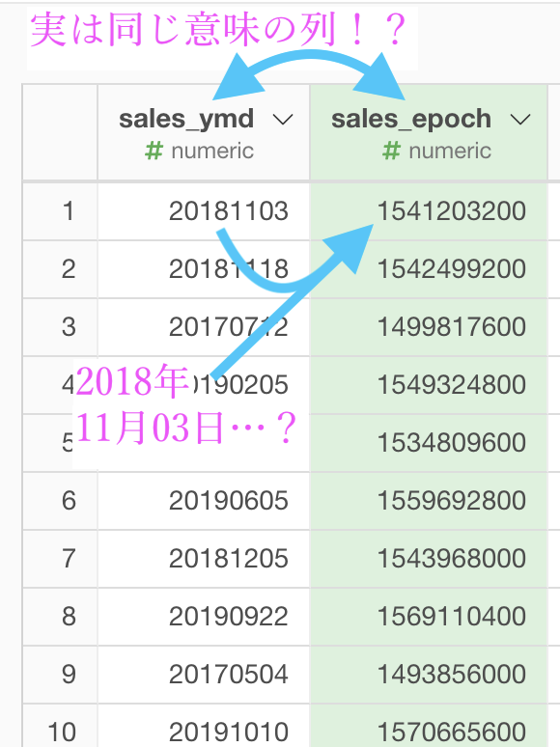This screenshot has width=560, height=747.
Task: Click the numeric type icon under sales_epoch
Action: 391,151
